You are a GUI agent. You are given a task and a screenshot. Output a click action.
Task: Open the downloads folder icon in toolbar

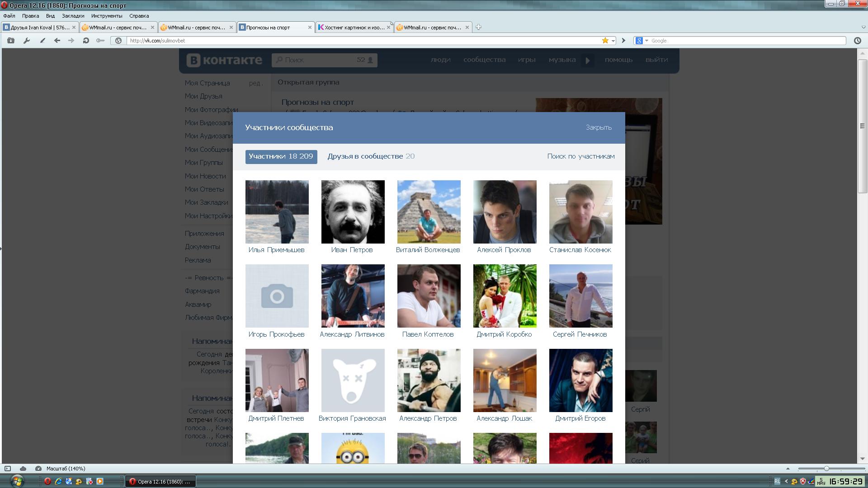(x=11, y=41)
